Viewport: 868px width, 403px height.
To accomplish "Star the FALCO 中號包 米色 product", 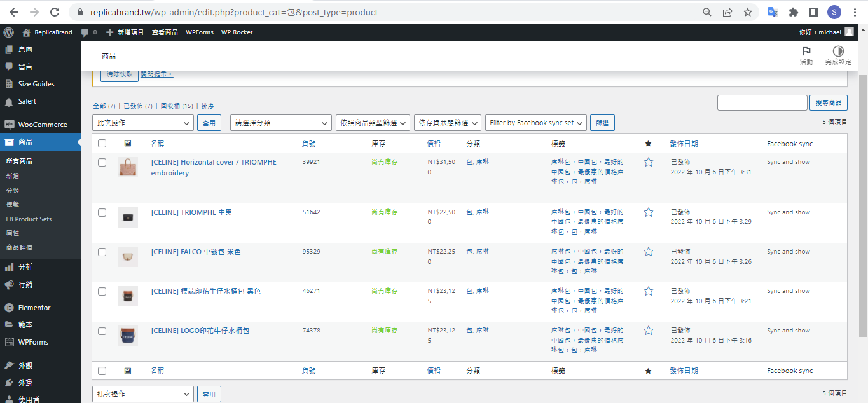I will click(x=649, y=252).
